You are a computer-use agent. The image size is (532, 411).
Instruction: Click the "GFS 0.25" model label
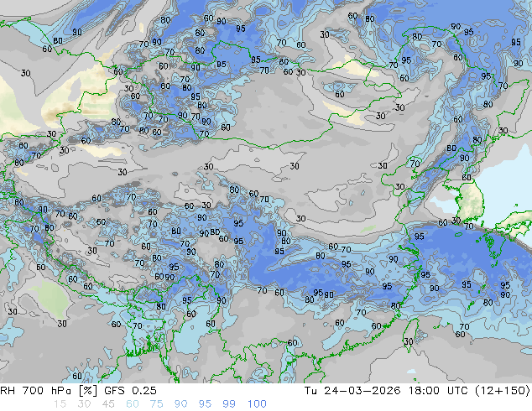point(130,391)
